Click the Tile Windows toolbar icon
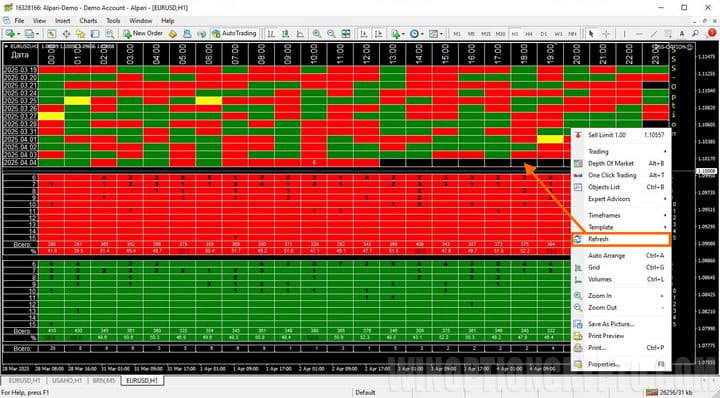The image size is (720, 398). pos(346,34)
